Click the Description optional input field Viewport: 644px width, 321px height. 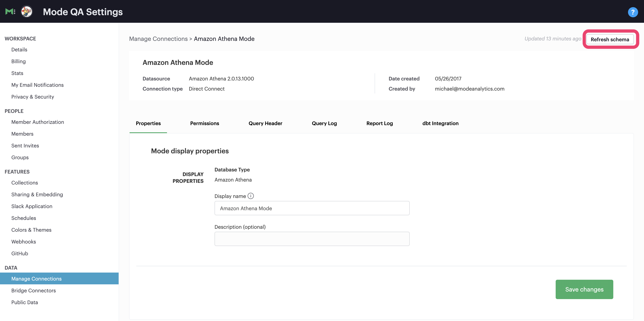coord(312,239)
